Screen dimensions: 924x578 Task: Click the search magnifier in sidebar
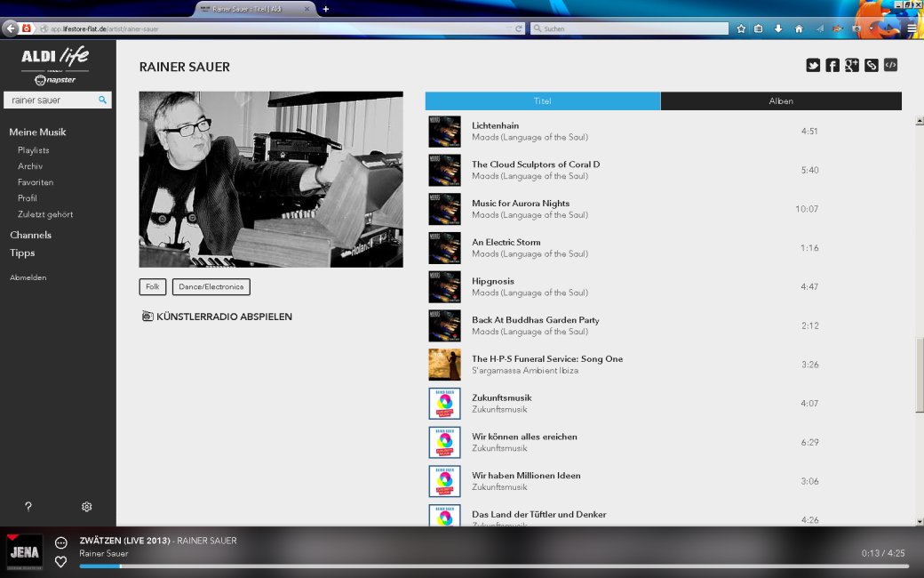pos(102,100)
